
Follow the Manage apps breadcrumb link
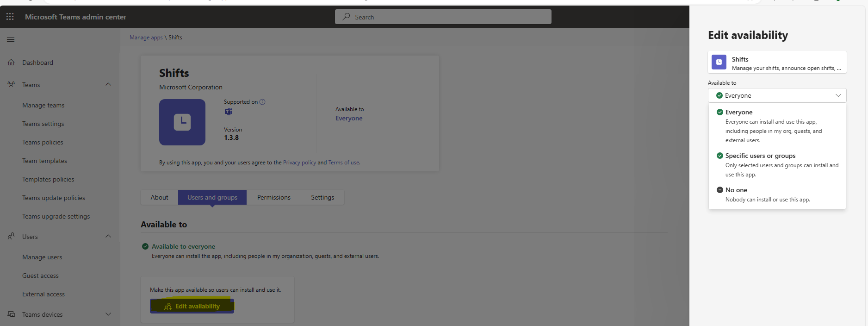pyautogui.click(x=146, y=38)
